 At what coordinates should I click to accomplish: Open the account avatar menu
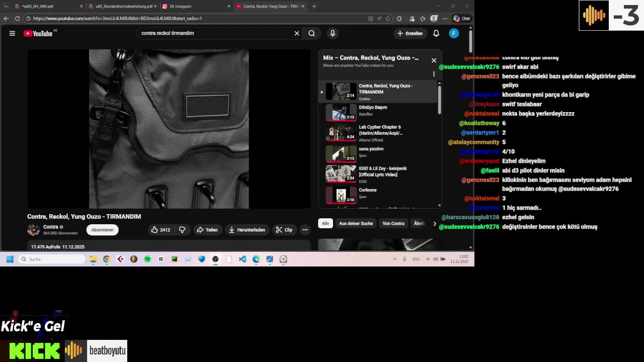point(454,33)
